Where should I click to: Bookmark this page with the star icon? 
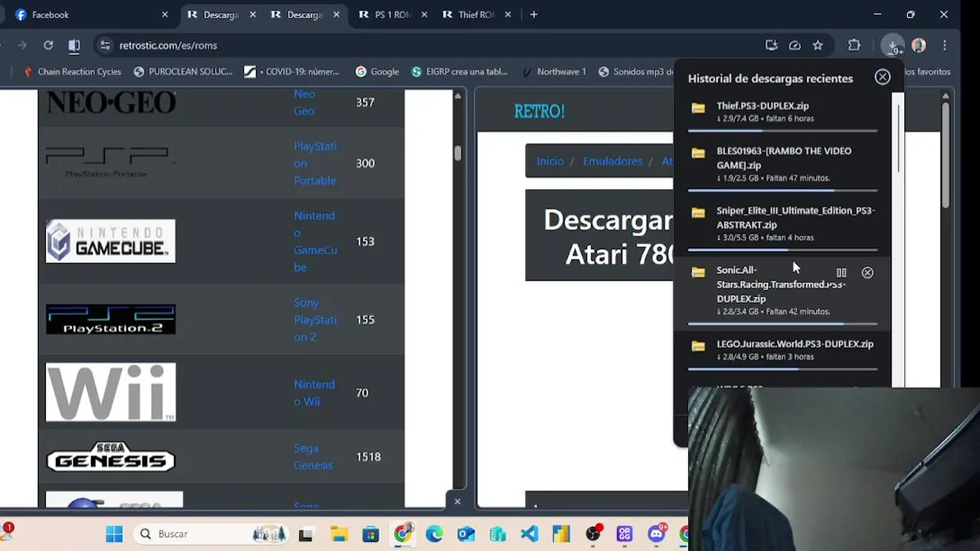[818, 46]
